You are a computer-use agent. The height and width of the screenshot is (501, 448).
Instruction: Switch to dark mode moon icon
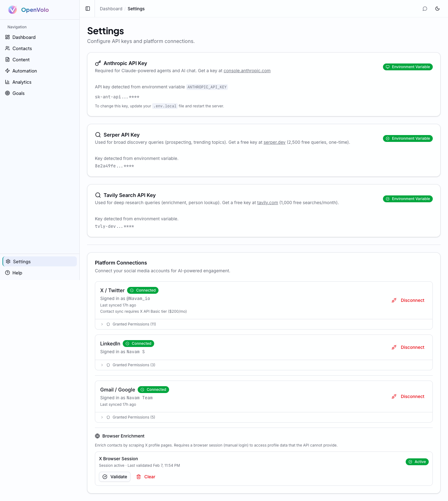(x=437, y=9)
